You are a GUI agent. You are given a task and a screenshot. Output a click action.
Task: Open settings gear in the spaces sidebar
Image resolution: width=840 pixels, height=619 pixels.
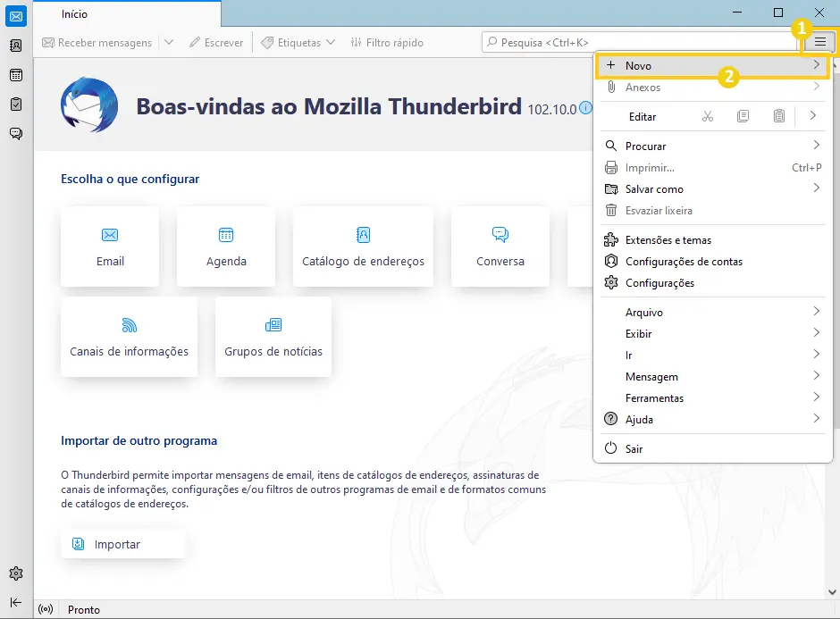(16, 573)
